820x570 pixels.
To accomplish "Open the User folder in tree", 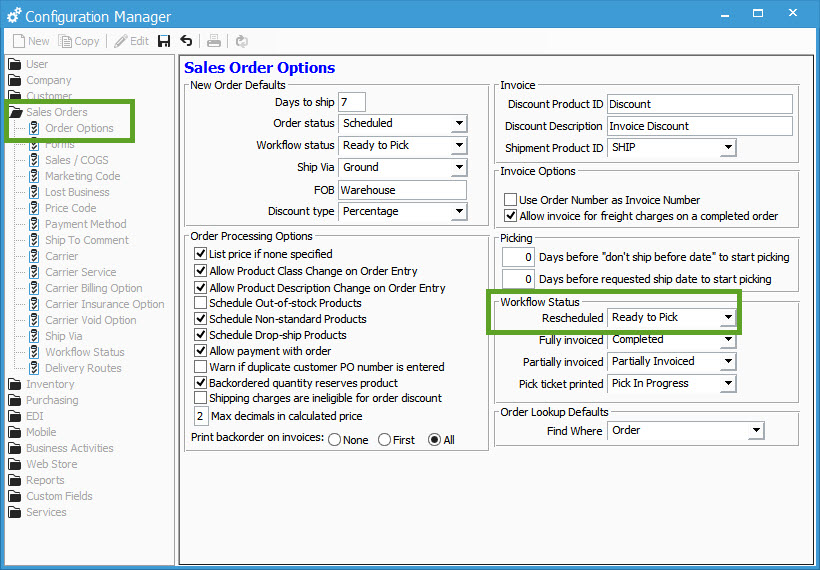I will [29, 64].
